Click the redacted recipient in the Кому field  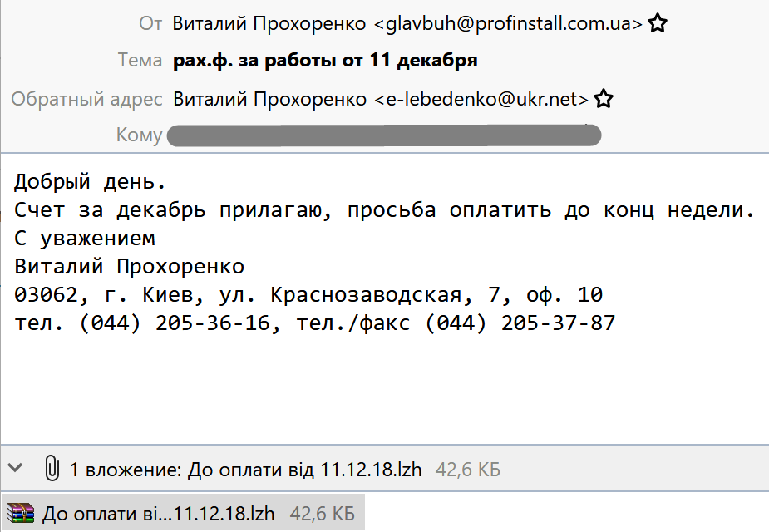coord(383,135)
